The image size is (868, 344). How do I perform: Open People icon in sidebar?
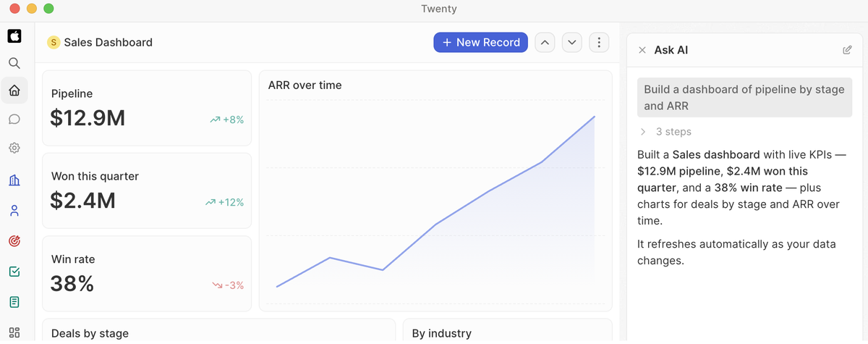tap(14, 211)
